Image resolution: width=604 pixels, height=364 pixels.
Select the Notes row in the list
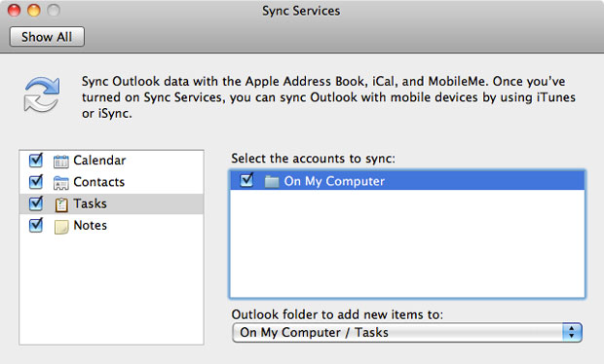point(111,225)
